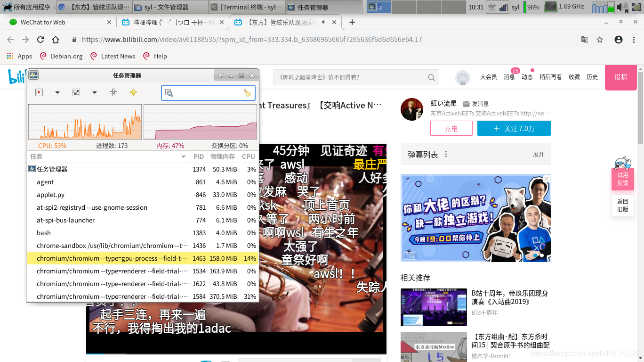Select chromium renderer row PID 1622
644x362 pixels.
point(143,284)
